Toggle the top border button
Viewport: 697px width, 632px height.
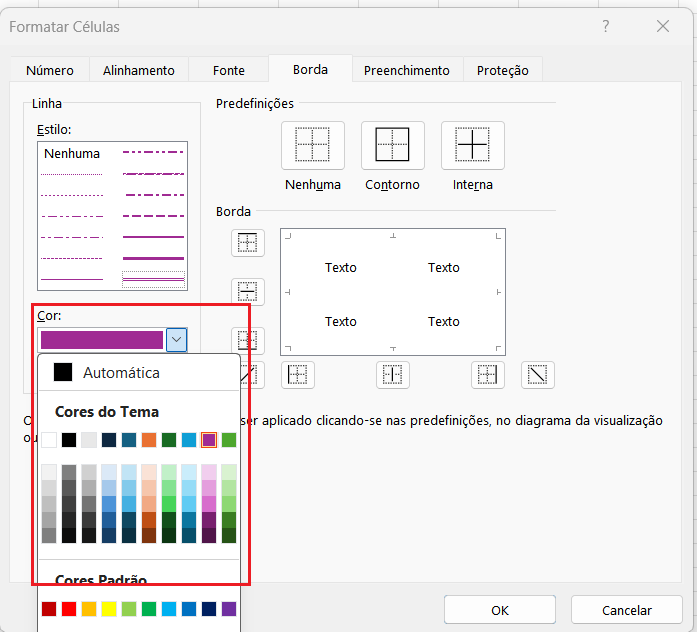tap(247, 242)
